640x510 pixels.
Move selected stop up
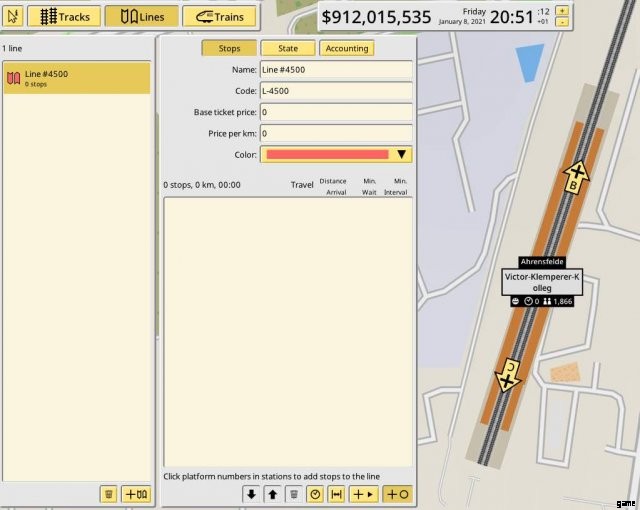[x=272, y=494]
